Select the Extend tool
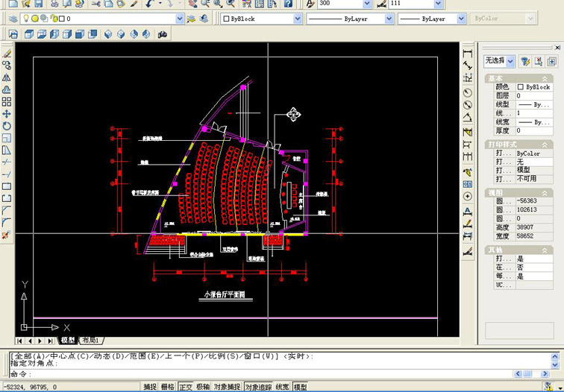 tap(7, 174)
